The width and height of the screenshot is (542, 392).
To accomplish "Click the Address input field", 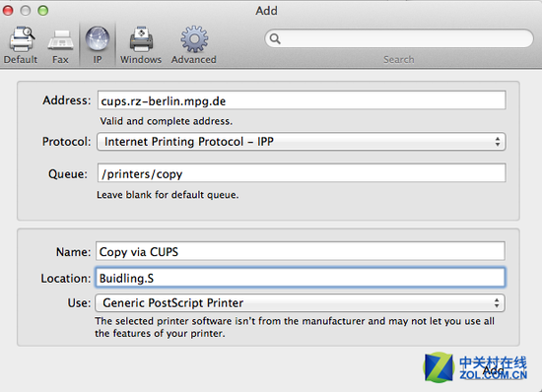I will tap(302, 100).
